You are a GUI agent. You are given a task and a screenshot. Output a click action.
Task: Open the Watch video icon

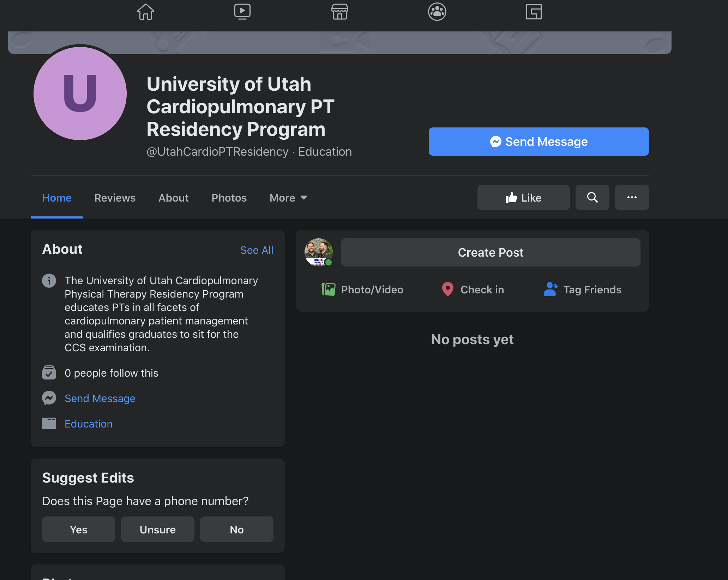tap(242, 12)
